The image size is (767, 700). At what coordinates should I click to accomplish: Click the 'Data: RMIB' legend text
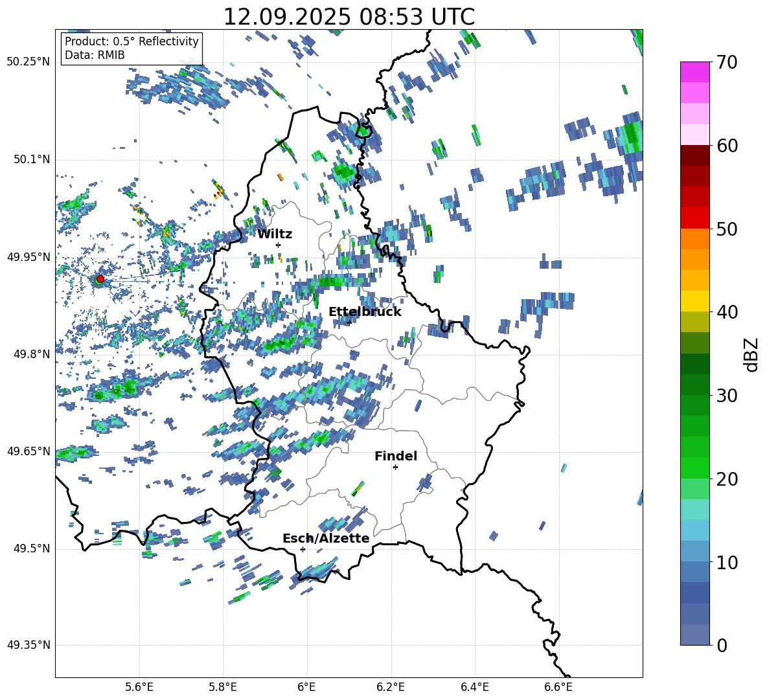[95, 55]
